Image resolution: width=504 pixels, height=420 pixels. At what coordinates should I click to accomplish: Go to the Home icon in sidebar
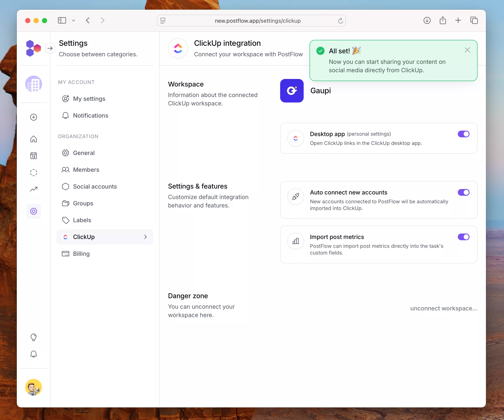pos(34,139)
